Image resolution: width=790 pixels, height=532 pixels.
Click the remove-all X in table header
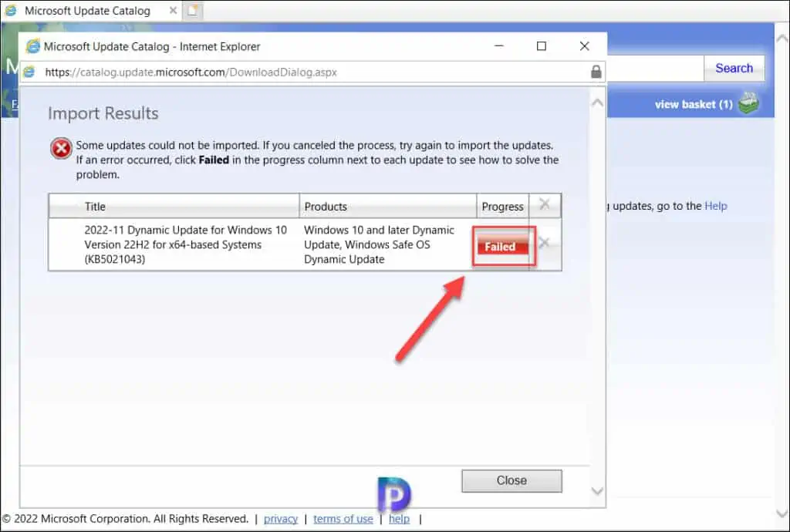pyautogui.click(x=544, y=204)
